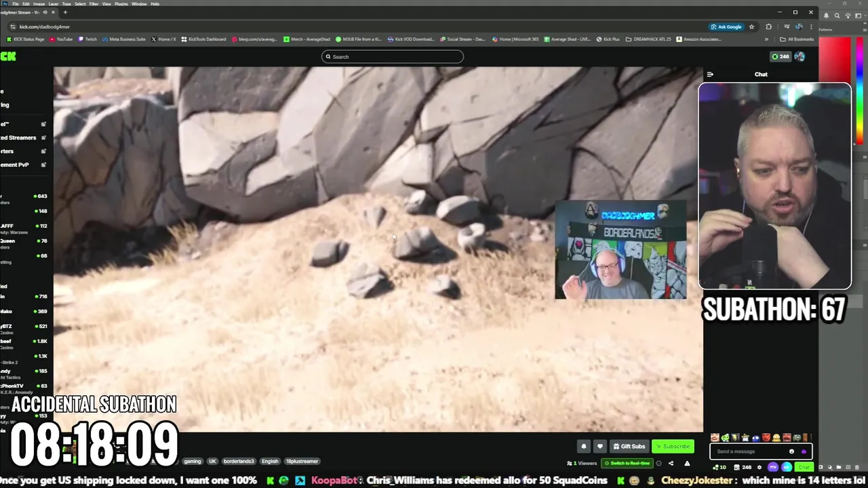Report stream with the warning triangle icon
The height and width of the screenshot is (488, 868).
[687, 463]
